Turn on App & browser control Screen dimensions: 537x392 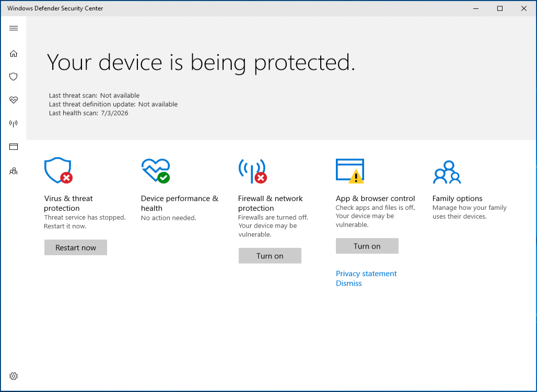(x=367, y=246)
